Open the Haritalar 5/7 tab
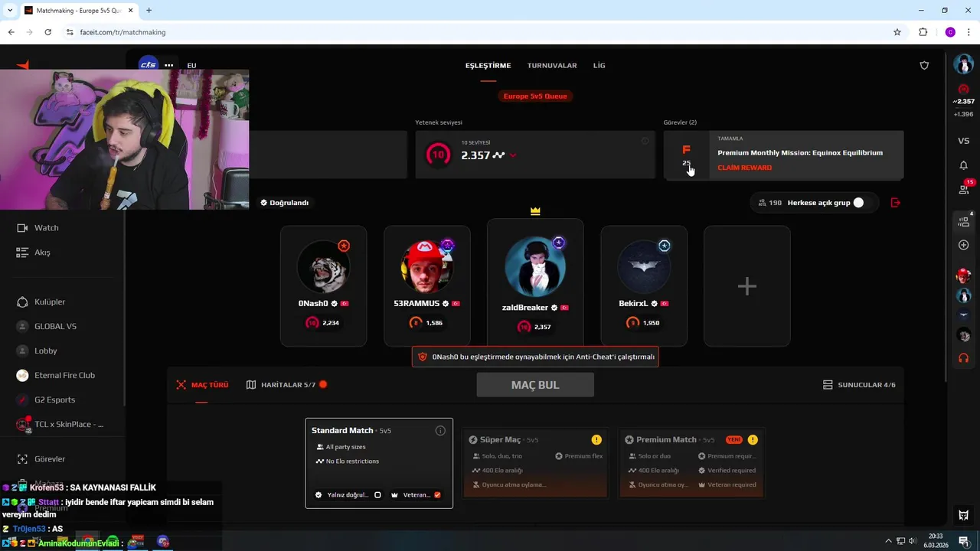The image size is (980, 551). point(286,385)
